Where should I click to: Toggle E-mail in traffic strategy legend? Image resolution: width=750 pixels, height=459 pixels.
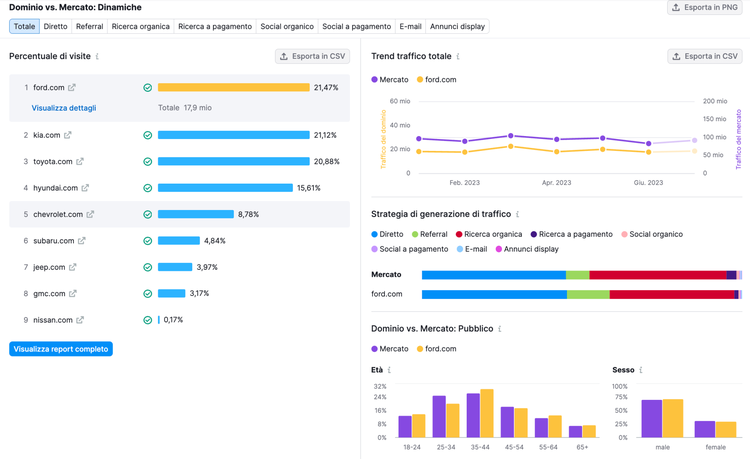coord(472,249)
